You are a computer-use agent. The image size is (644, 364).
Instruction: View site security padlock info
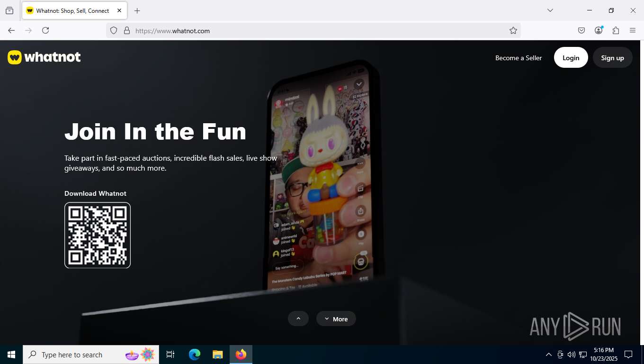(x=126, y=30)
